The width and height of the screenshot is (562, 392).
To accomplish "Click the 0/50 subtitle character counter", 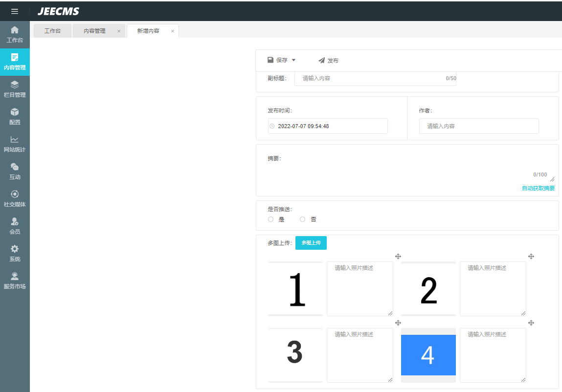I will point(451,79).
